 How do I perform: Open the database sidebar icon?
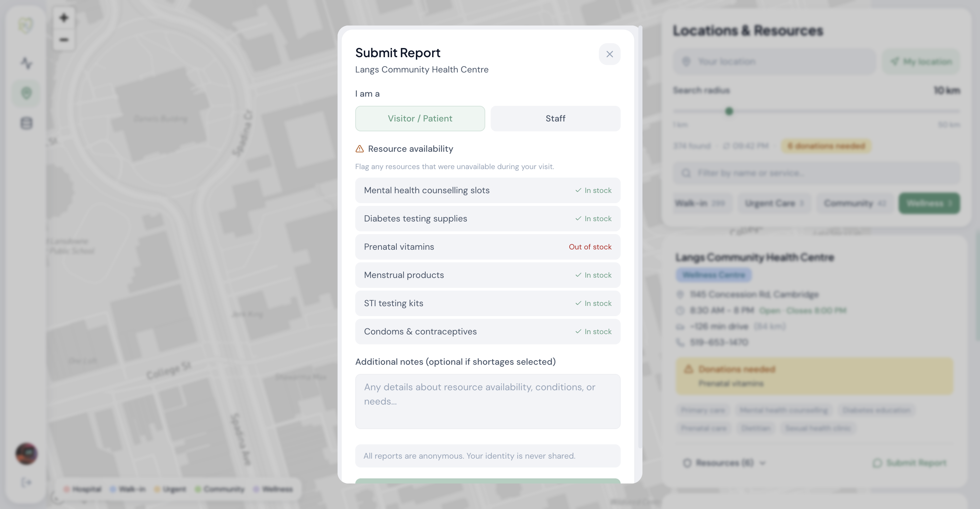[26, 123]
